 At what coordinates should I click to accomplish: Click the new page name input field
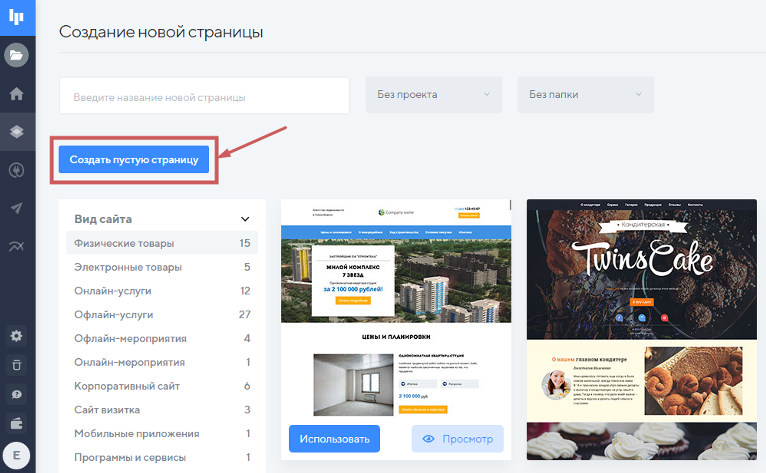pos(204,97)
